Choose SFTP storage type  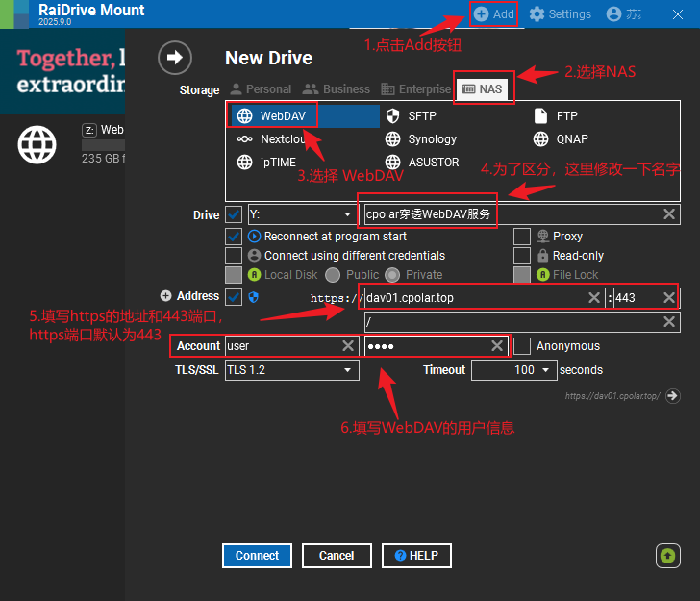point(412,116)
